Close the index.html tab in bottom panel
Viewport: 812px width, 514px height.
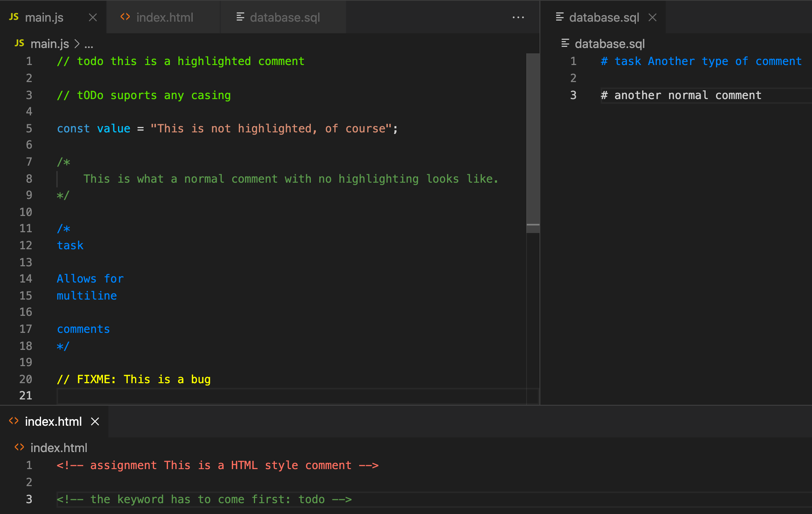[x=95, y=421]
